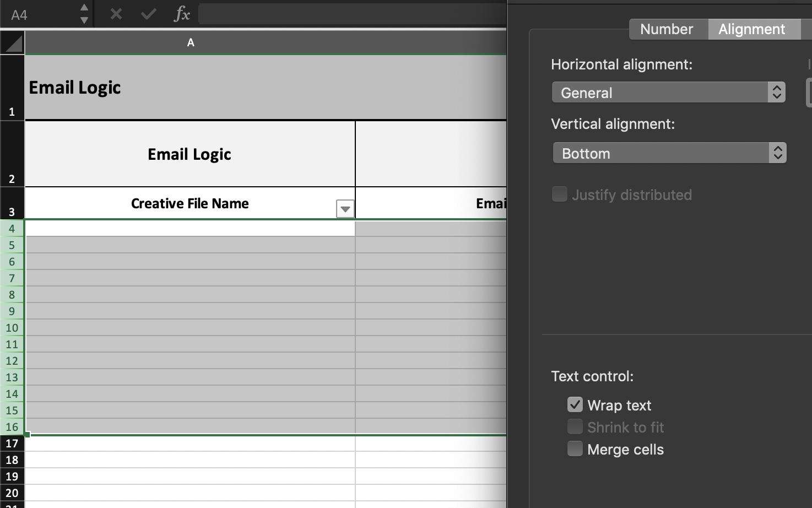812x508 pixels.
Task: Click the Name Box up arrow
Action: 84,9
